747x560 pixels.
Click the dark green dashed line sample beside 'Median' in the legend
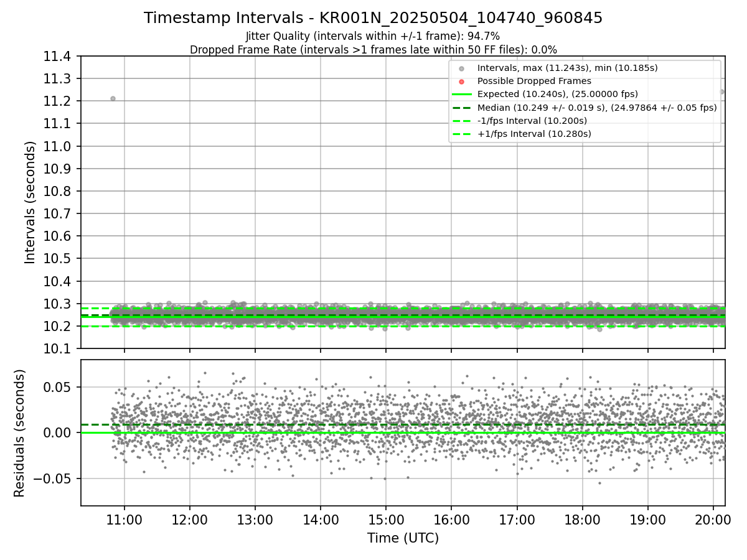[x=461, y=108]
